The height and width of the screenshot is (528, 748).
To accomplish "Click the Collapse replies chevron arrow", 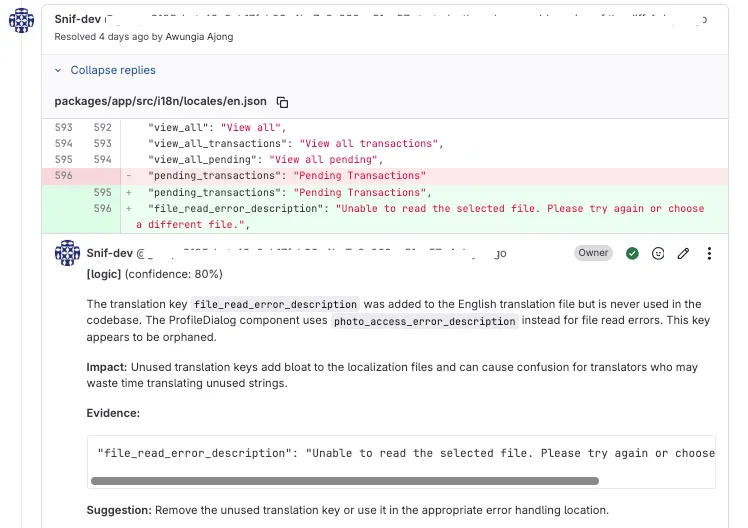I will pos(58,71).
